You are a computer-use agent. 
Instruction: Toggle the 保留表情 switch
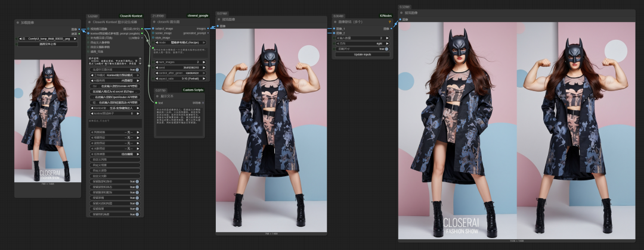click(x=137, y=198)
